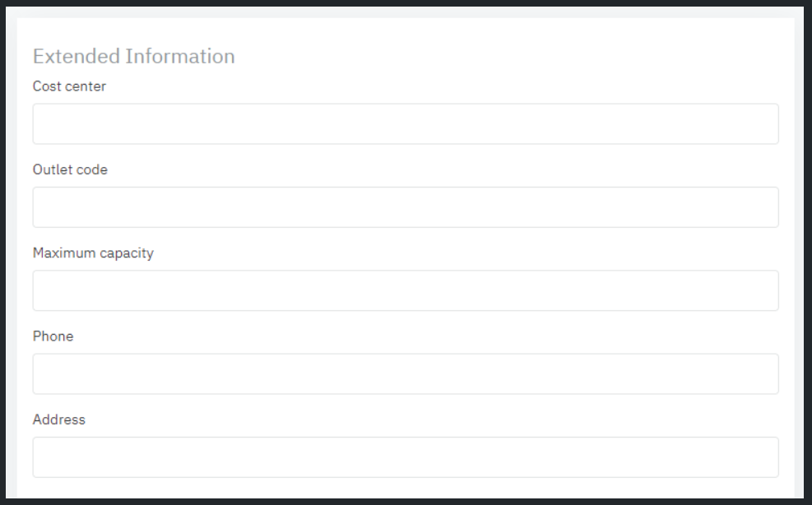Focus the text box directly under Extended Information
Image resolution: width=812 pixels, height=505 pixels.
pyautogui.click(x=406, y=124)
